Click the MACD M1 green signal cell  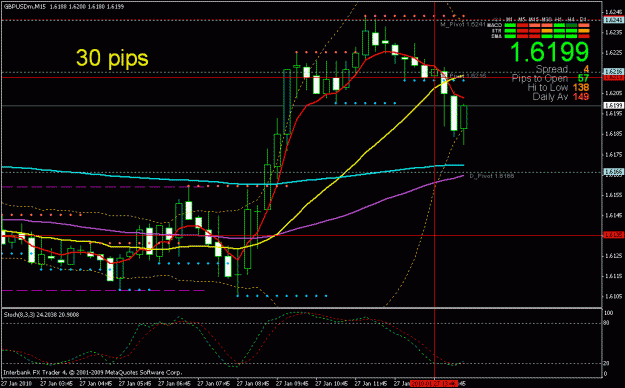(x=510, y=25)
